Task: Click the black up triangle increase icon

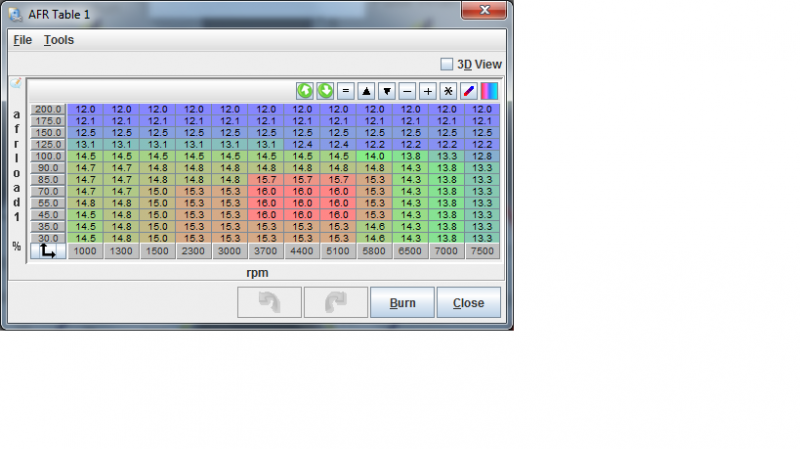Action: coord(366,91)
